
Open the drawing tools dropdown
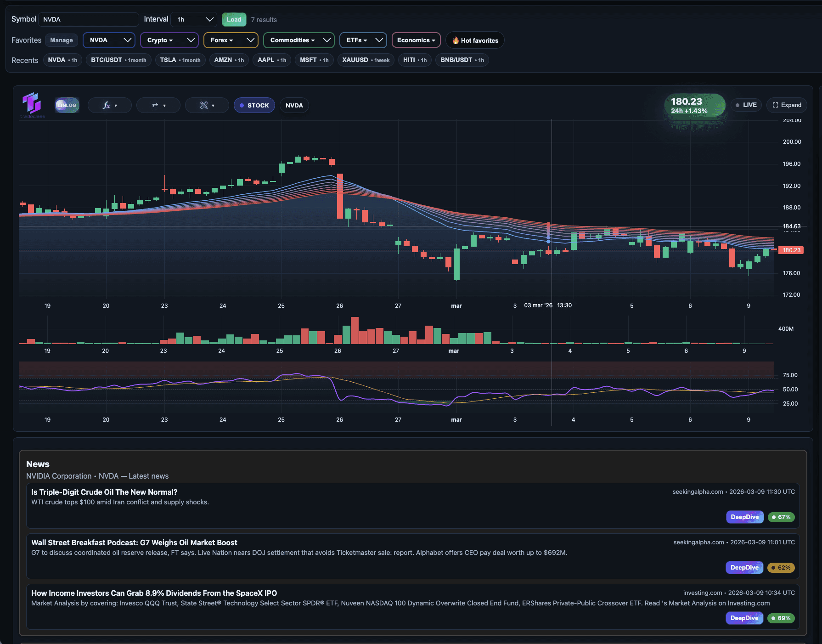[207, 105]
